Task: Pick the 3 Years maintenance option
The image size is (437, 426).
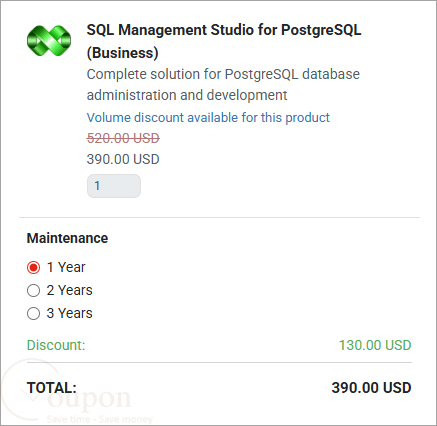Action: point(33,313)
